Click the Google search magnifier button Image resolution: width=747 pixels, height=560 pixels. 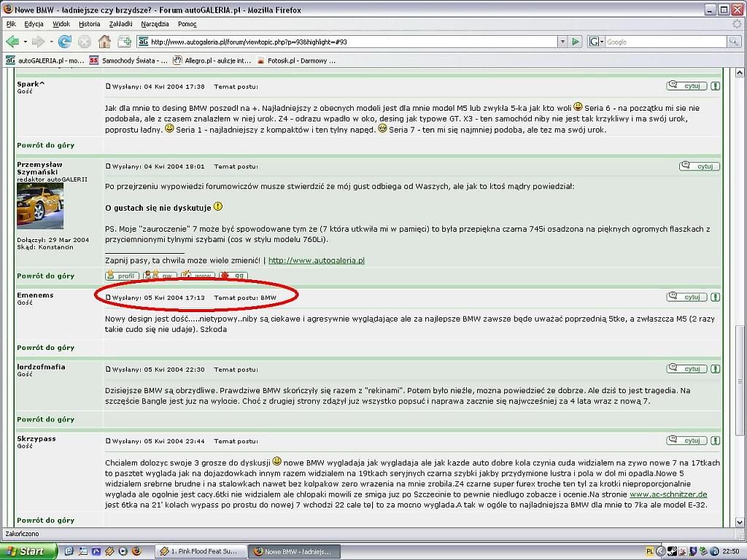734,42
